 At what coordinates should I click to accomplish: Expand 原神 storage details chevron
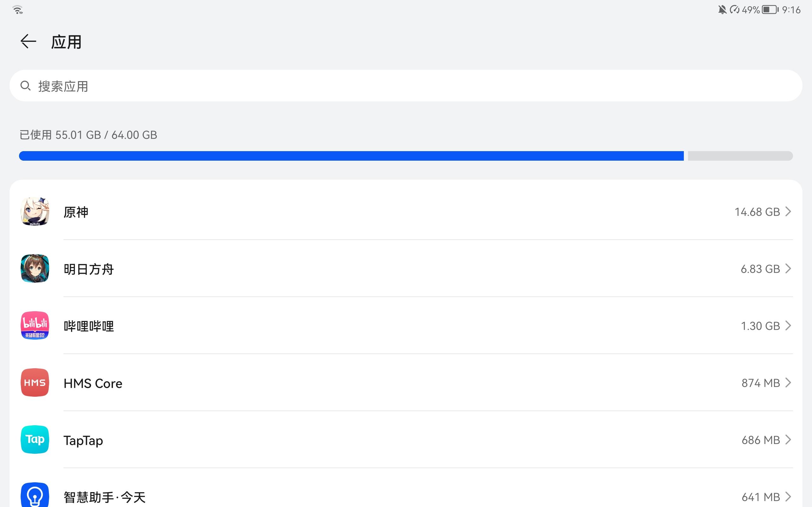click(x=789, y=212)
